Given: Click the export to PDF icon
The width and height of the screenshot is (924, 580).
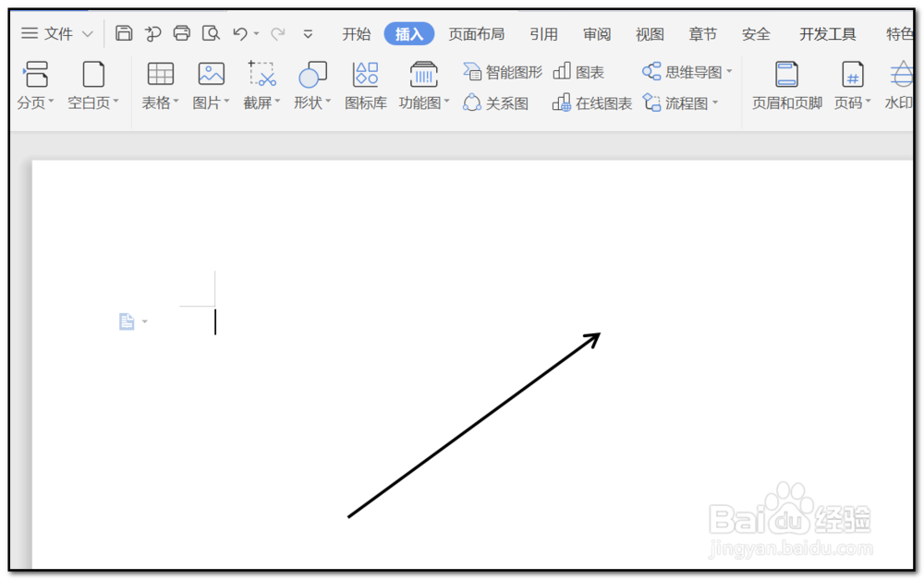Looking at the screenshot, I should click(x=152, y=33).
